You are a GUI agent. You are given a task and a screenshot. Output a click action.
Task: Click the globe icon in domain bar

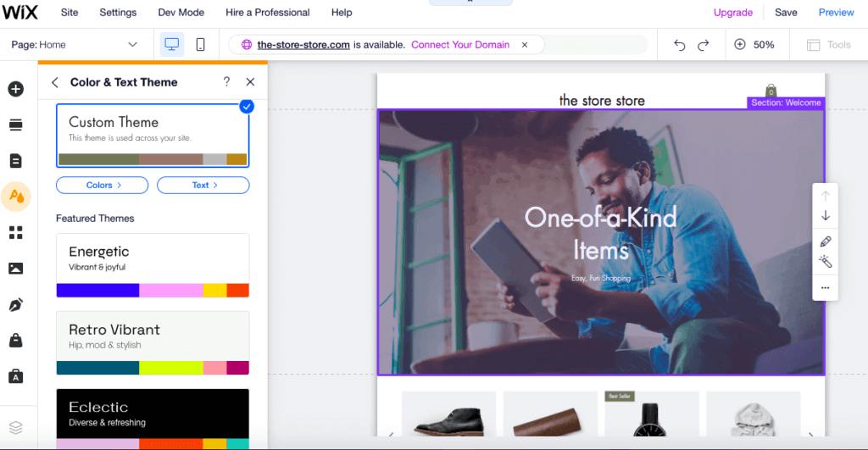tap(247, 45)
